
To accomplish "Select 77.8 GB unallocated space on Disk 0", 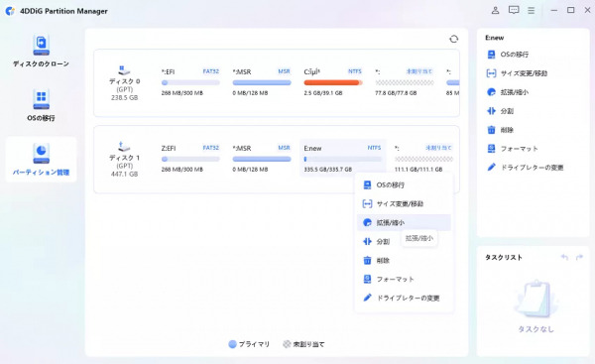I will pos(405,82).
